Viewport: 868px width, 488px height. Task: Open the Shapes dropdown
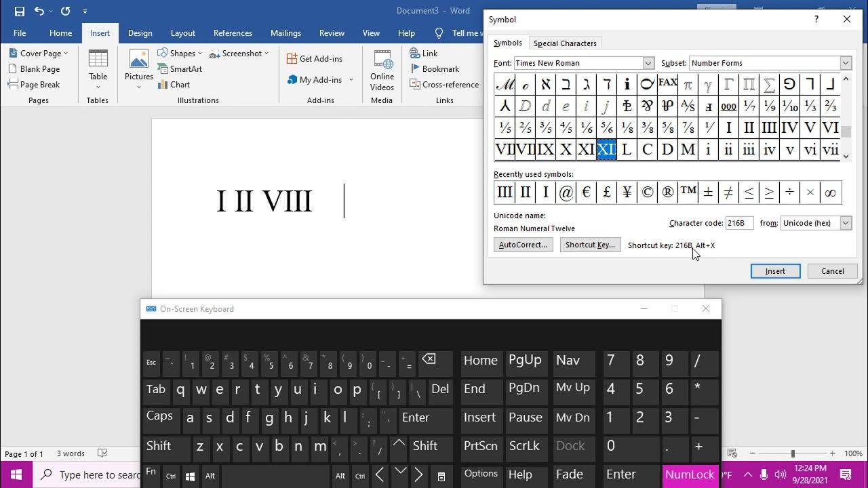[x=180, y=54]
